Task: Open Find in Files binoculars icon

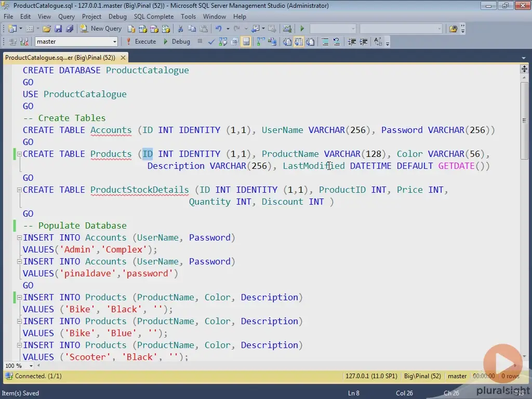Action: 453,29
